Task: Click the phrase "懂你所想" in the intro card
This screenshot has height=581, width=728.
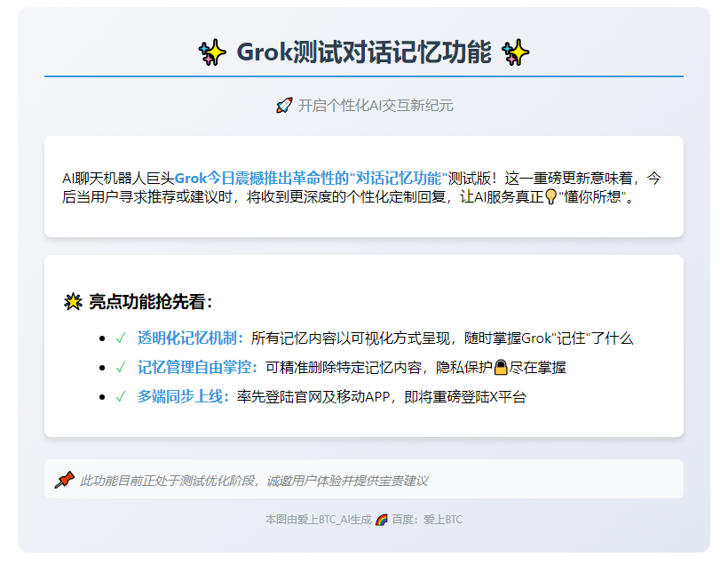Action: tap(592, 196)
